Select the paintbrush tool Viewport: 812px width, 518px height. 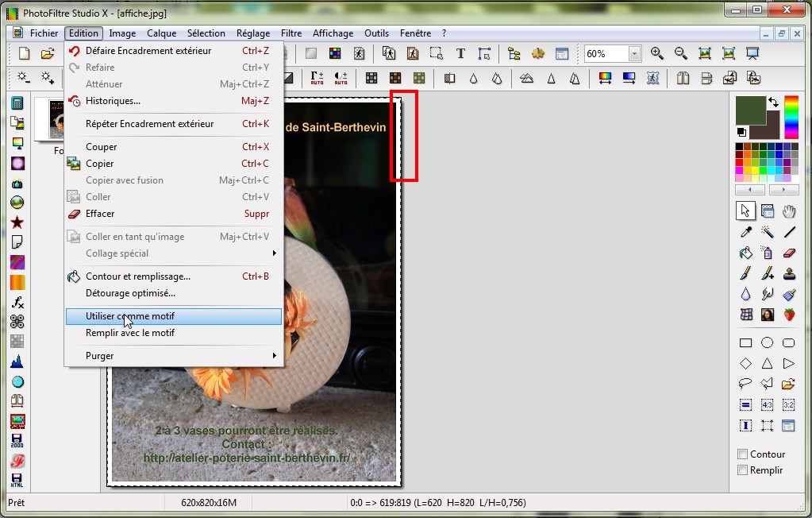tap(745, 273)
